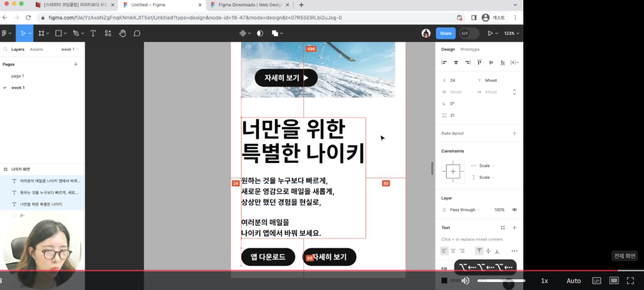Click the Share button
The image size is (644, 290).
[x=445, y=33]
